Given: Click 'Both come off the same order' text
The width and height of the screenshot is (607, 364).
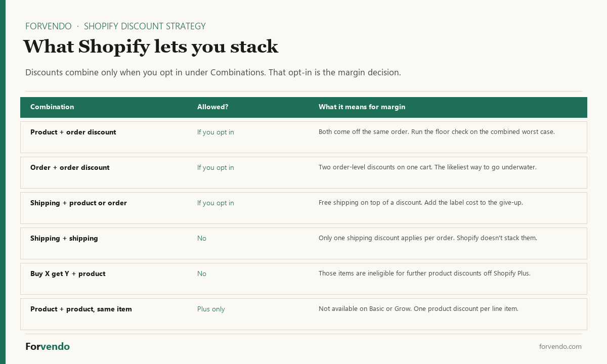Looking at the screenshot, I should (x=437, y=131).
